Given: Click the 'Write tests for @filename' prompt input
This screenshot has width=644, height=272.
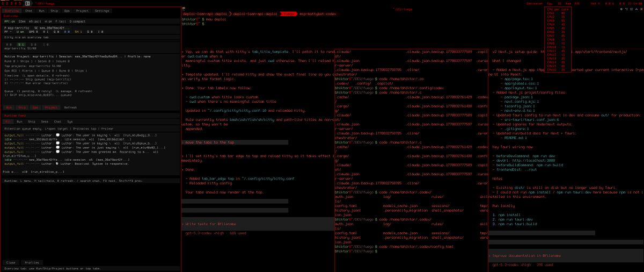Looking at the screenshot, I should 258,224.
